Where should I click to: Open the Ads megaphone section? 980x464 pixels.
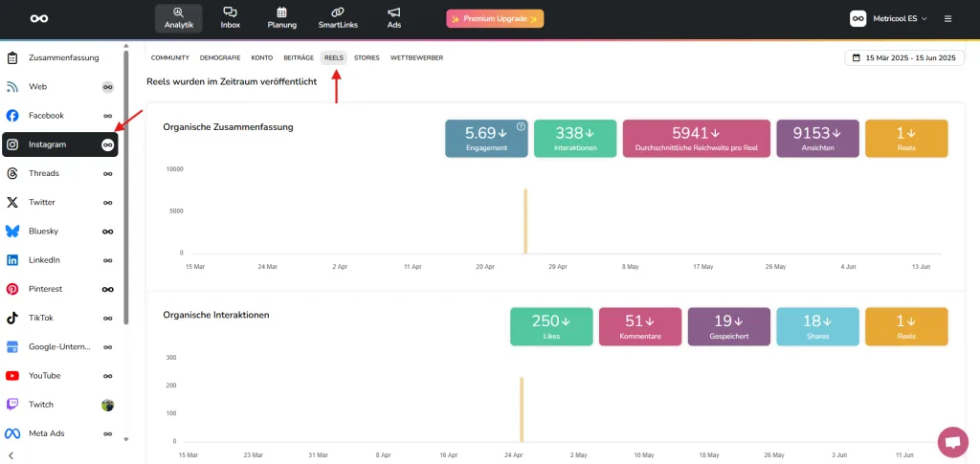click(x=394, y=17)
